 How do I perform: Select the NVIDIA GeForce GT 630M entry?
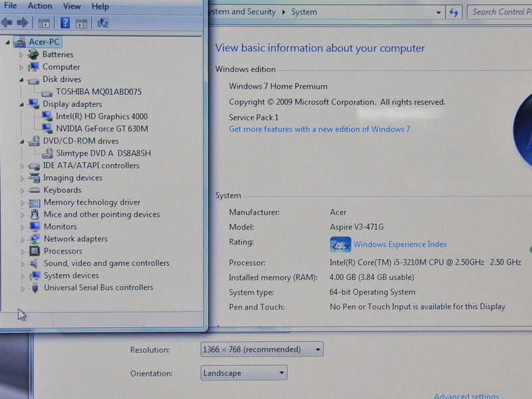click(102, 128)
